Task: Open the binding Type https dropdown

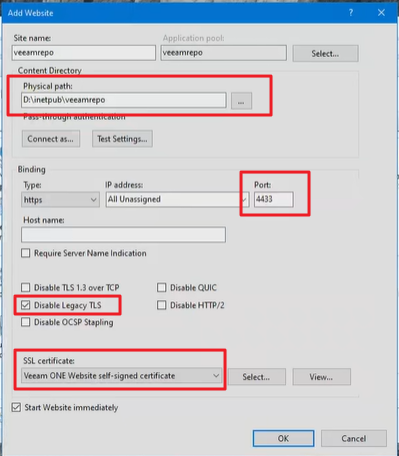Action: pos(60,199)
